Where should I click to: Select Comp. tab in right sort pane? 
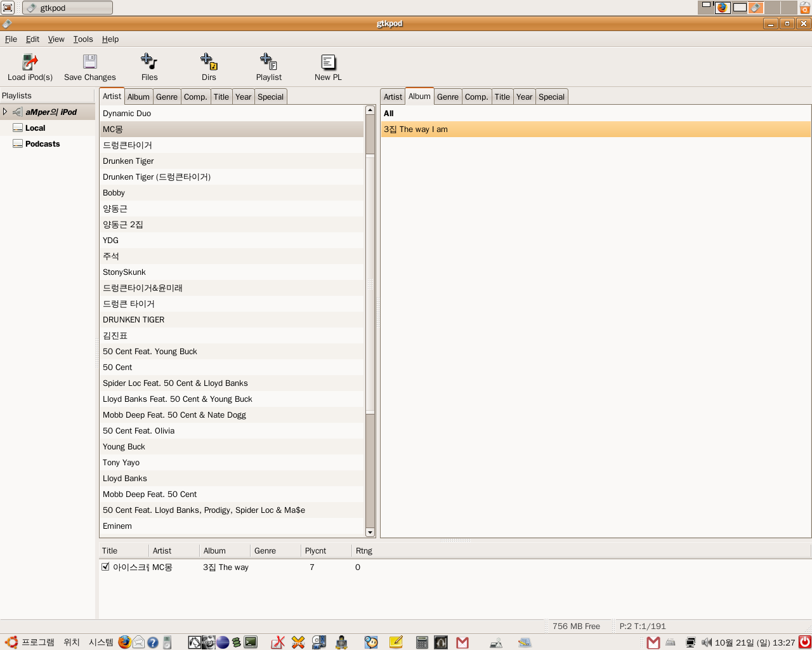pyautogui.click(x=476, y=96)
